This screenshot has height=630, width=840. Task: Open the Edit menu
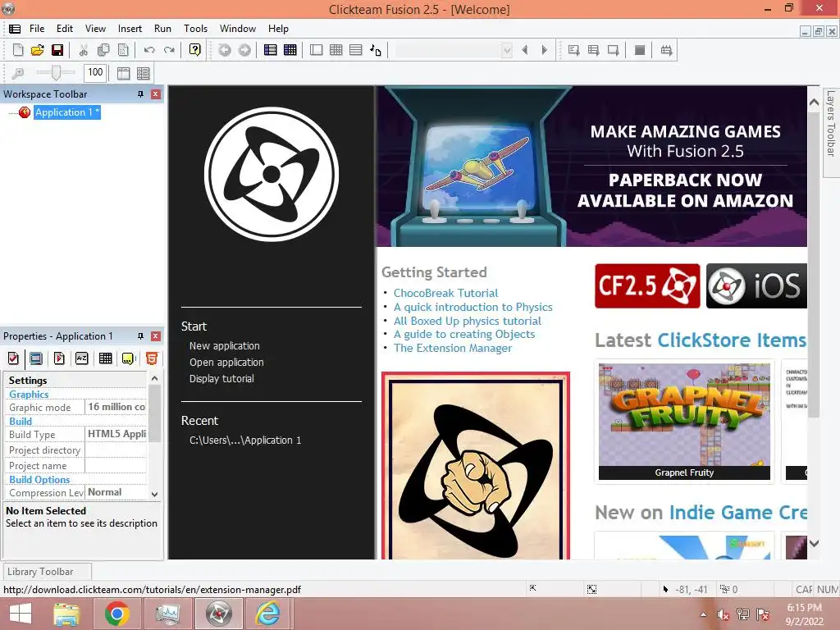[x=65, y=29]
